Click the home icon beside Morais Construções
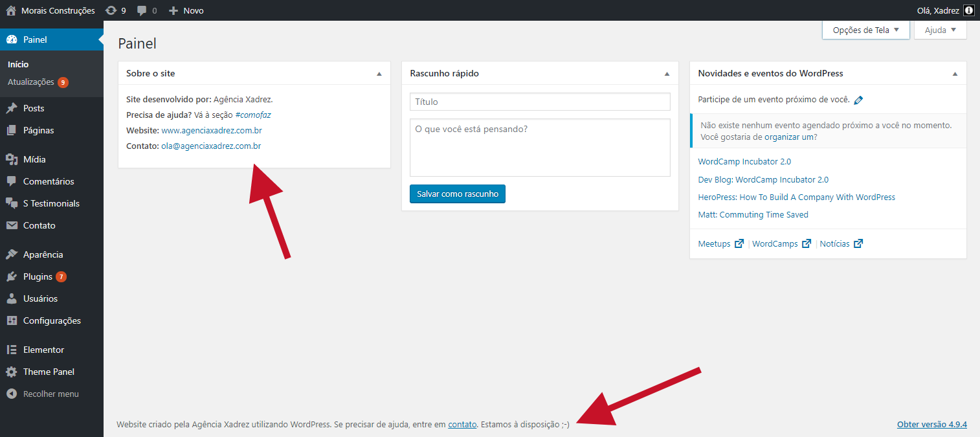 tap(11, 10)
